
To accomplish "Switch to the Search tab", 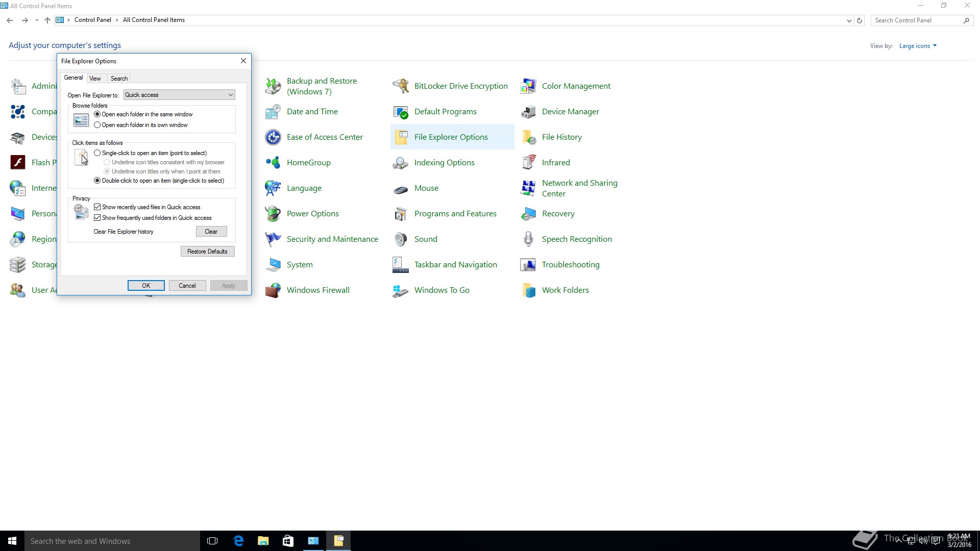I will point(119,79).
